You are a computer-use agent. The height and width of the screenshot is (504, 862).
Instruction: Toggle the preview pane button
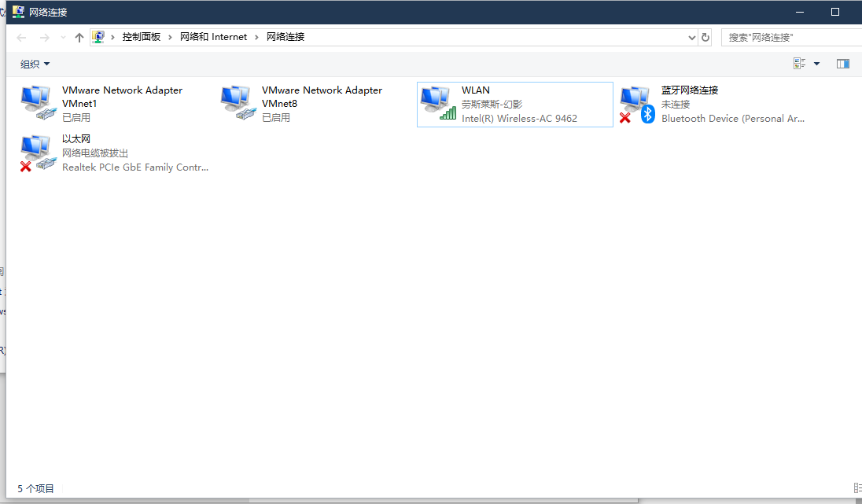point(843,64)
